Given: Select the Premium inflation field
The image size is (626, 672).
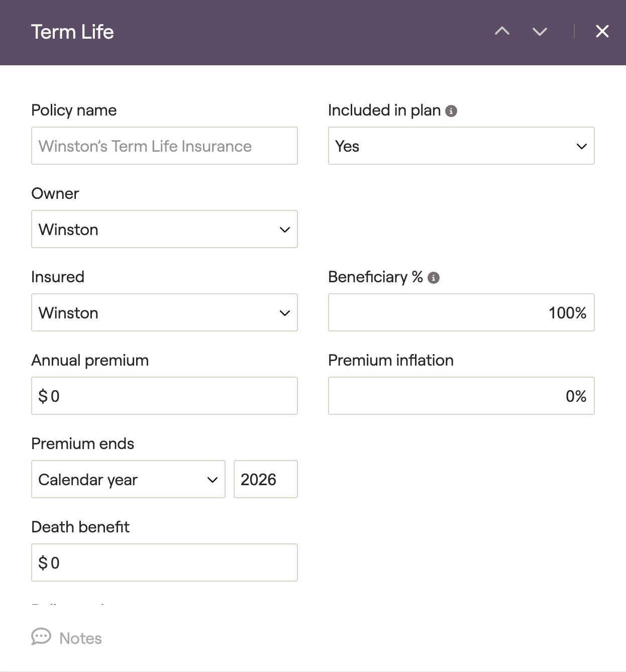Looking at the screenshot, I should (461, 396).
